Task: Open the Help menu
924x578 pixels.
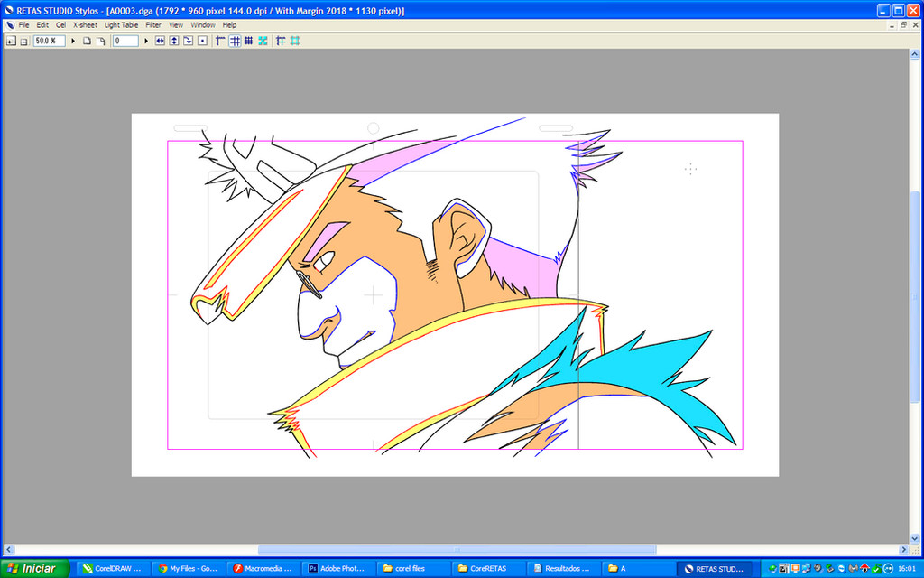Action: click(229, 25)
